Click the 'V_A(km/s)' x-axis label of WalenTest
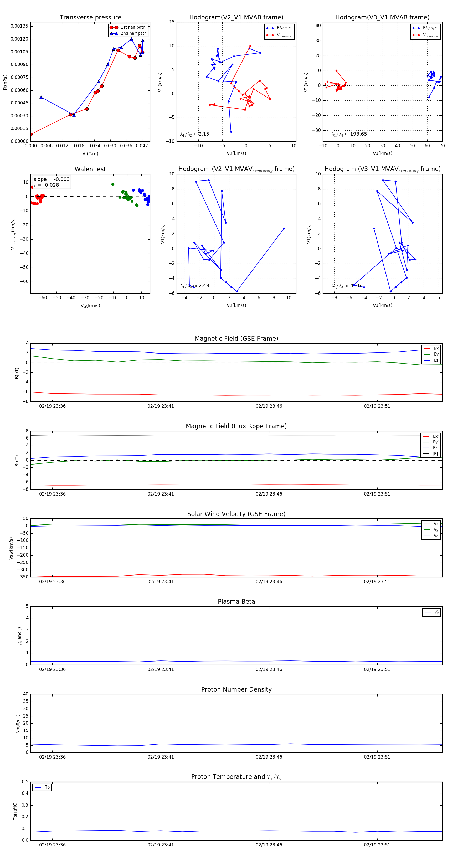Image resolution: width=473 pixels, height=868 pixels. pos(90,306)
